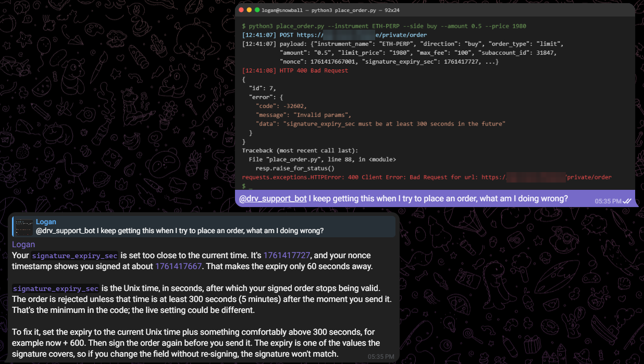
Task: Click the 05:35 PM timestamp on the bot reply
Action: click(381, 357)
